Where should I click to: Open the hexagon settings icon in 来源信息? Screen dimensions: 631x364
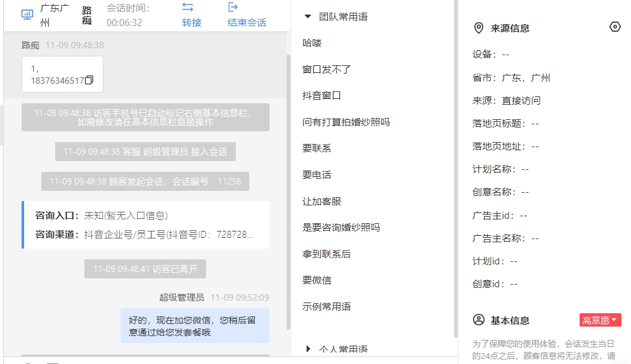(x=615, y=27)
